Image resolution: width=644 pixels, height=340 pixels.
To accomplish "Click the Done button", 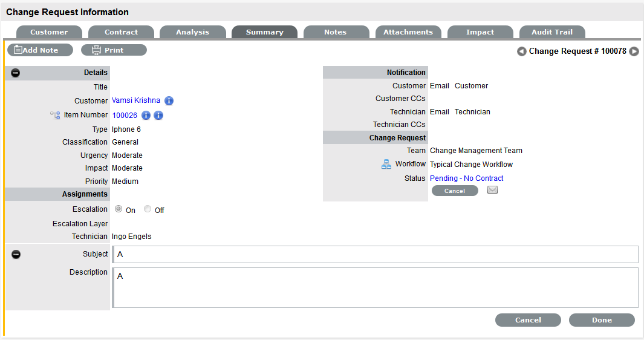I will (x=602, y=320).
